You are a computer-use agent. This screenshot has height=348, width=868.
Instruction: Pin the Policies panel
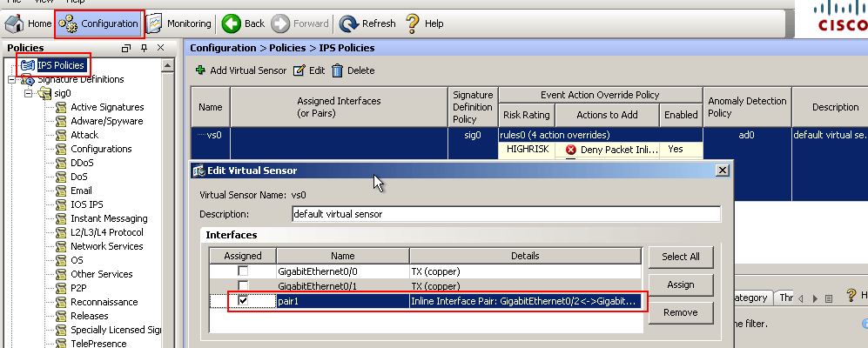[144, 49]
